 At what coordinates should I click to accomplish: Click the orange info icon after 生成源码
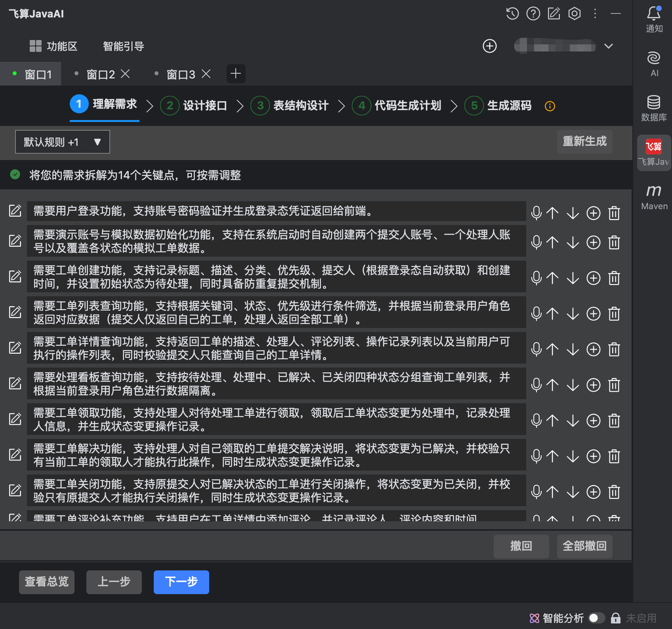550,106
